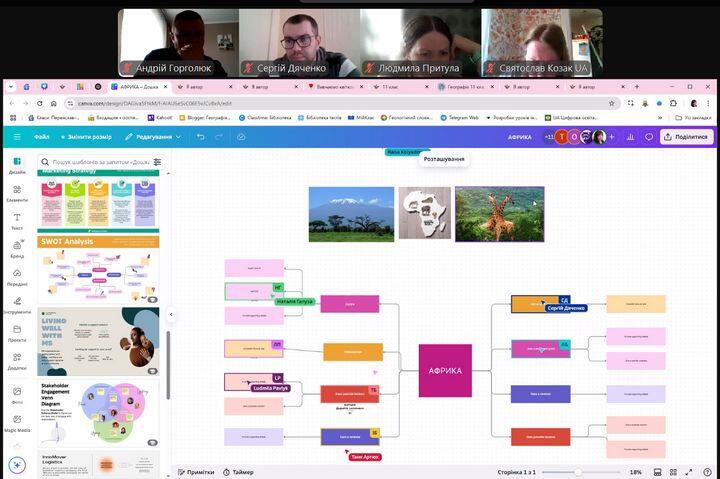This screenshot has width=720, height=479.
Task: Open the Проєкти panel in sidebar
Action: point(17,333)
